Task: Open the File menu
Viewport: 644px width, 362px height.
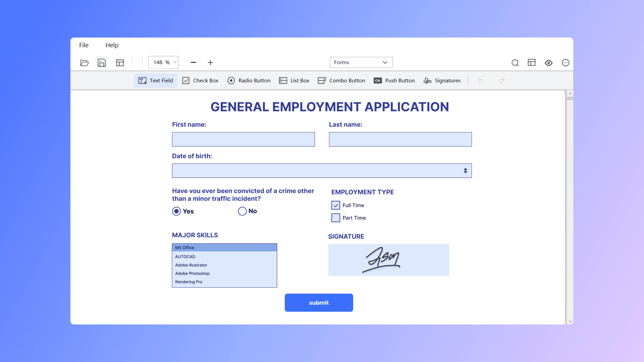Action: click(x=84, y=45)
